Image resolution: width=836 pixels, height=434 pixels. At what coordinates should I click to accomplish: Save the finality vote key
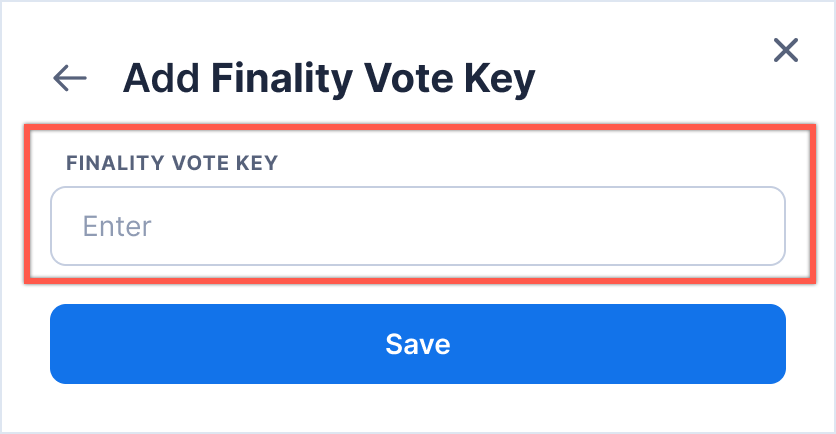(417, 344)
